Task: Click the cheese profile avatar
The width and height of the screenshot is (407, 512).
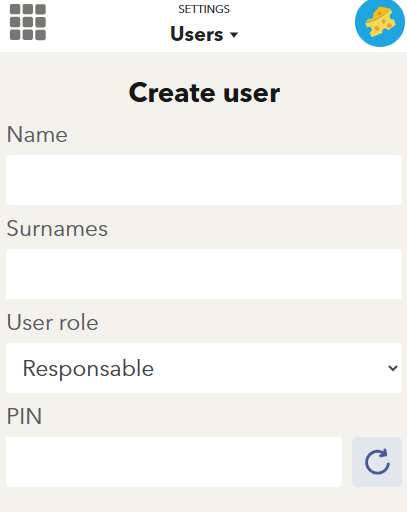Action: (380, 22)
